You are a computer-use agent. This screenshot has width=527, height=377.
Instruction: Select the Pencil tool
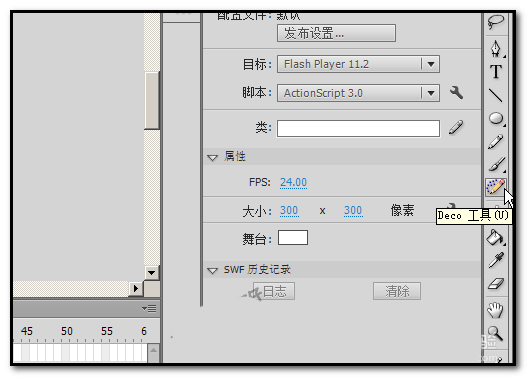496,141
